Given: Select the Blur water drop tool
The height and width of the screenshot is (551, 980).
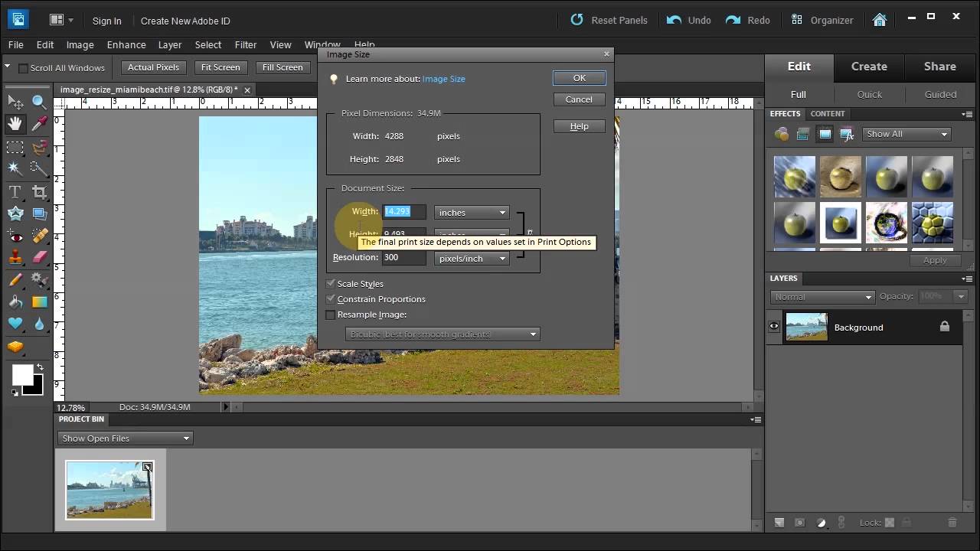Looking at the screenshot, I should click(40, 324).
